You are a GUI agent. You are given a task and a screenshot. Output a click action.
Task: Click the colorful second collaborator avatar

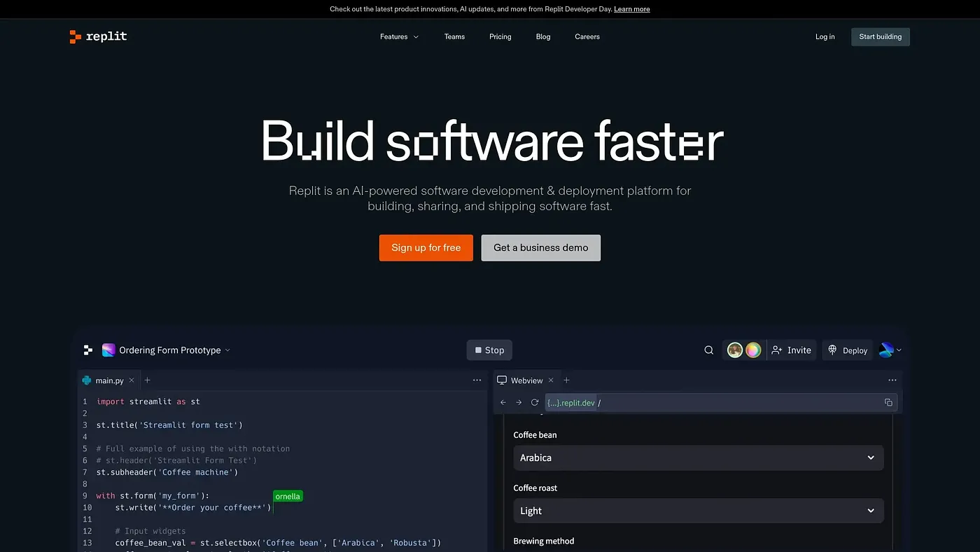tap(753, 350)
